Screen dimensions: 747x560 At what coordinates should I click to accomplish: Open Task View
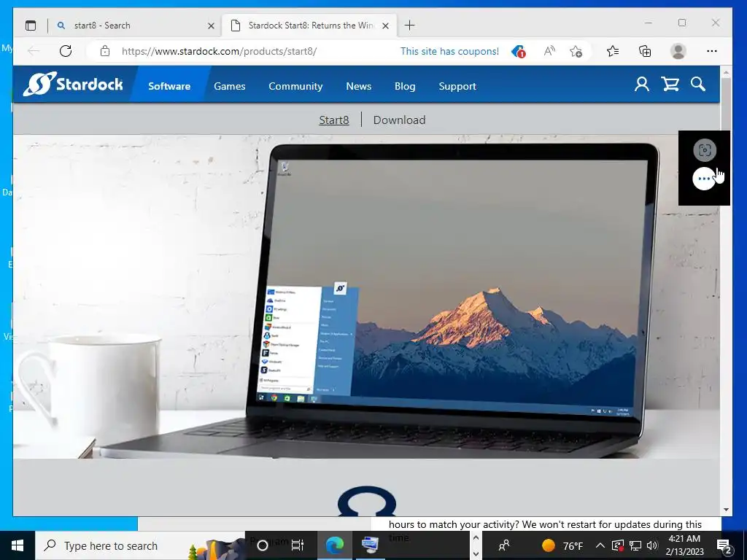[x=298, y=545]
